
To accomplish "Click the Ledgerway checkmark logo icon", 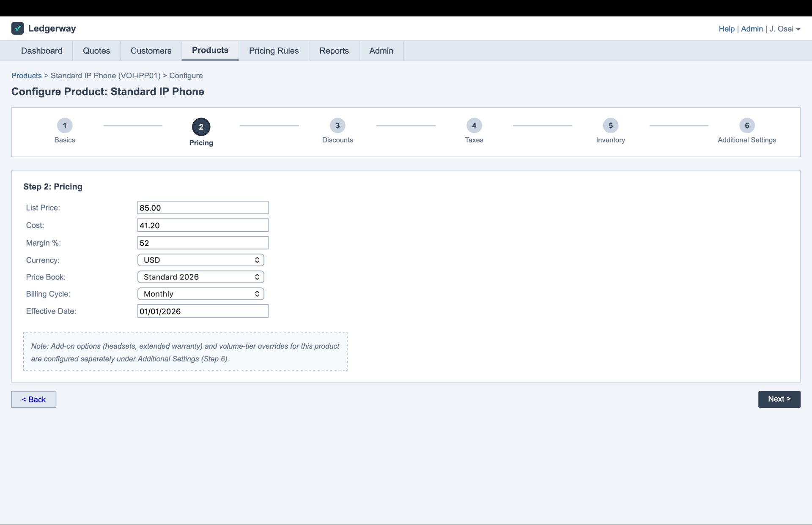I will click(17, 28).
